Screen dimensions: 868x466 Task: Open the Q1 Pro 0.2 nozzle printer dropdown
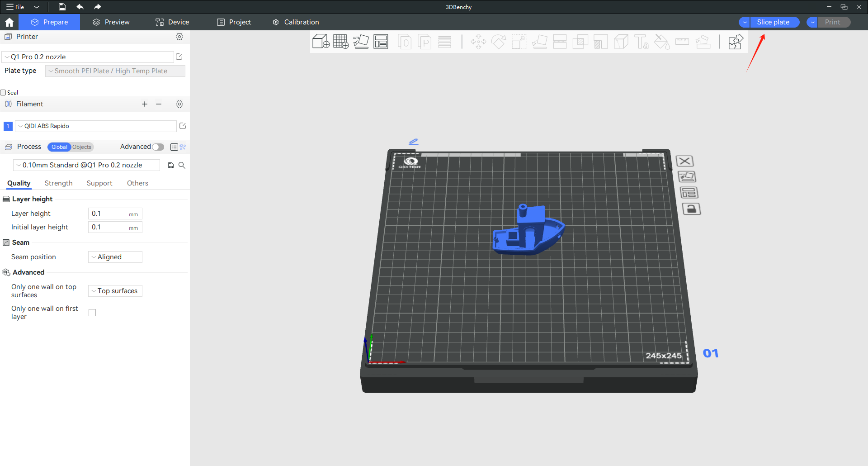88,57
